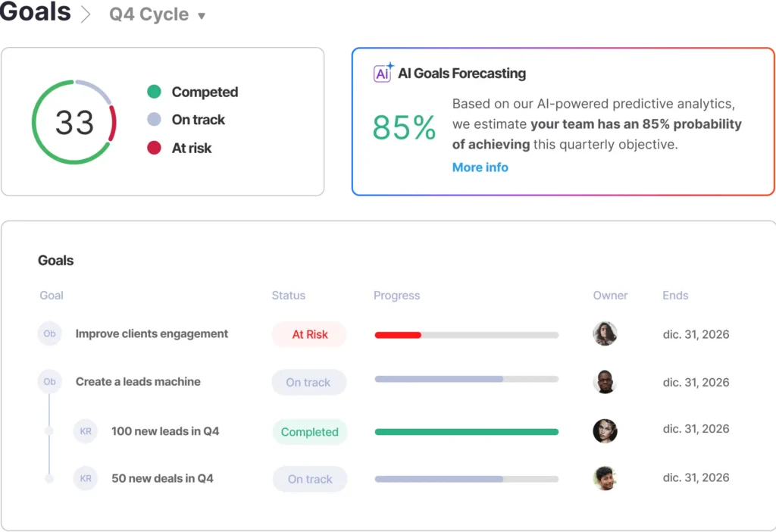
Task: Select the red At risk legend dot
Action: pyautogui.click(x=154, y=148)
